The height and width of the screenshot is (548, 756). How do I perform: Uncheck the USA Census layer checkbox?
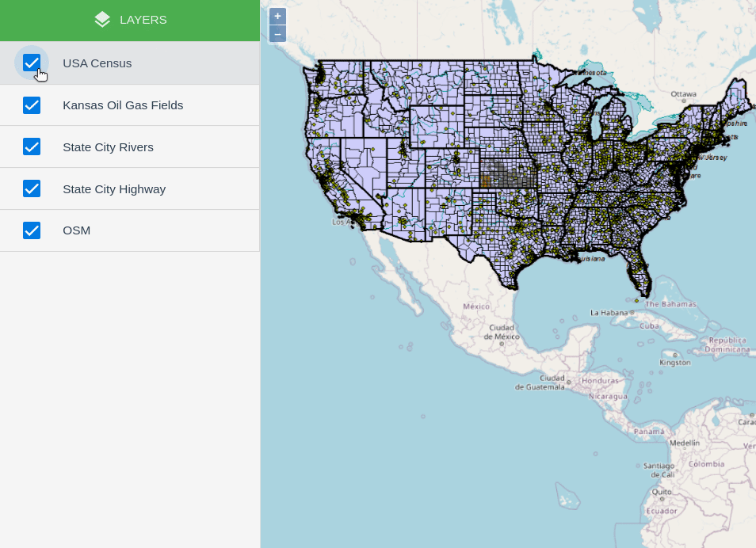32,63
